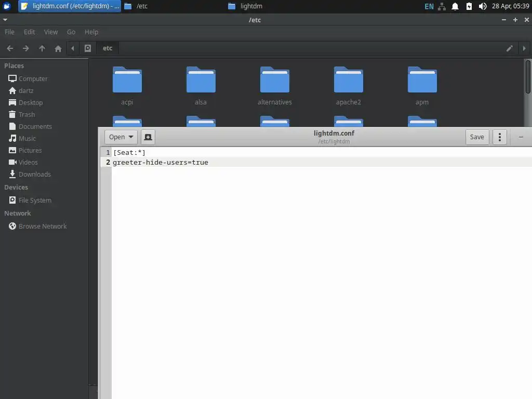Viewport: 532px width, 399px height.
Task: Click the network connection tray icon
Action: click(442, 6)
